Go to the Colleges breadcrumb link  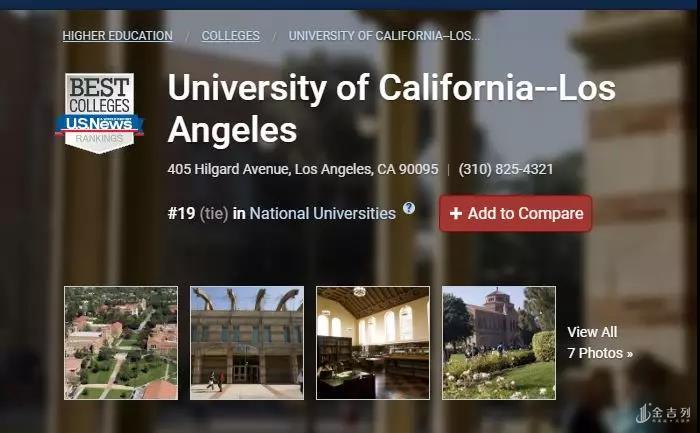[x=230, y=36]
